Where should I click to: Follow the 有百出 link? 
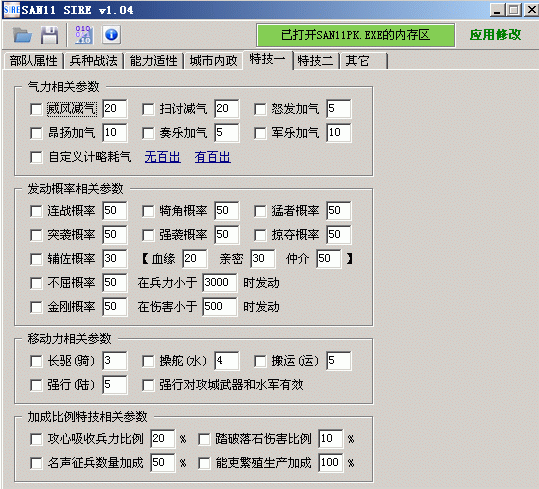pyautogui.click(x=212, y=157)
